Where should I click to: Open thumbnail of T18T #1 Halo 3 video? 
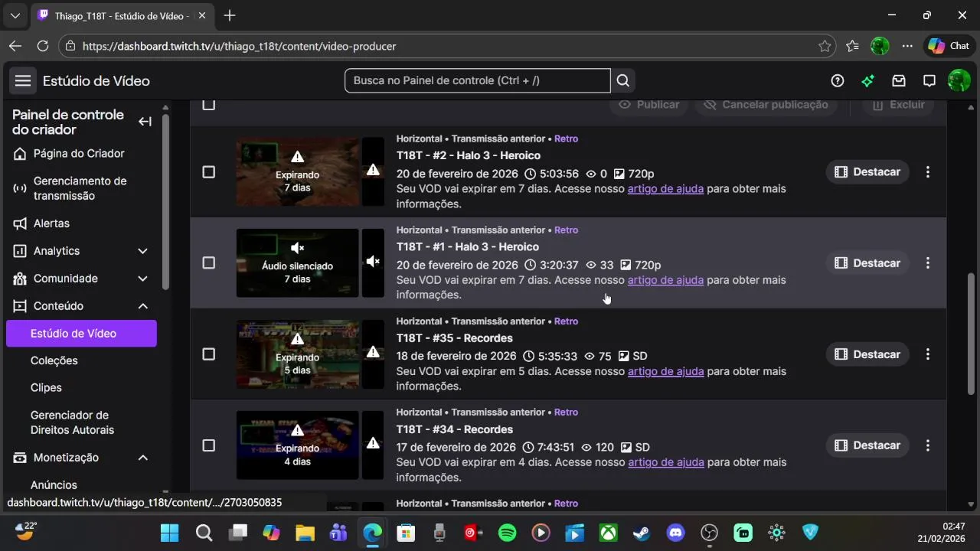point(298,262)
